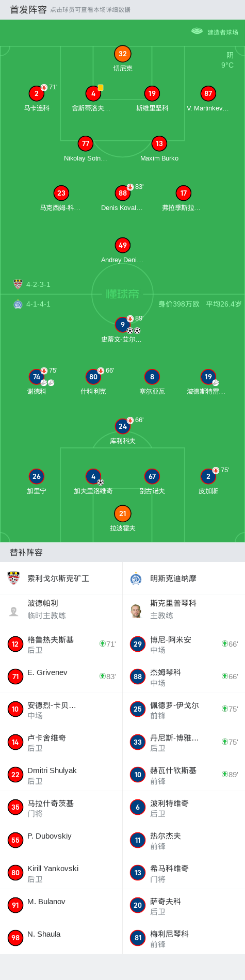Open substitute 29 博尼-阿米安 entry

[x=184, y=644]
